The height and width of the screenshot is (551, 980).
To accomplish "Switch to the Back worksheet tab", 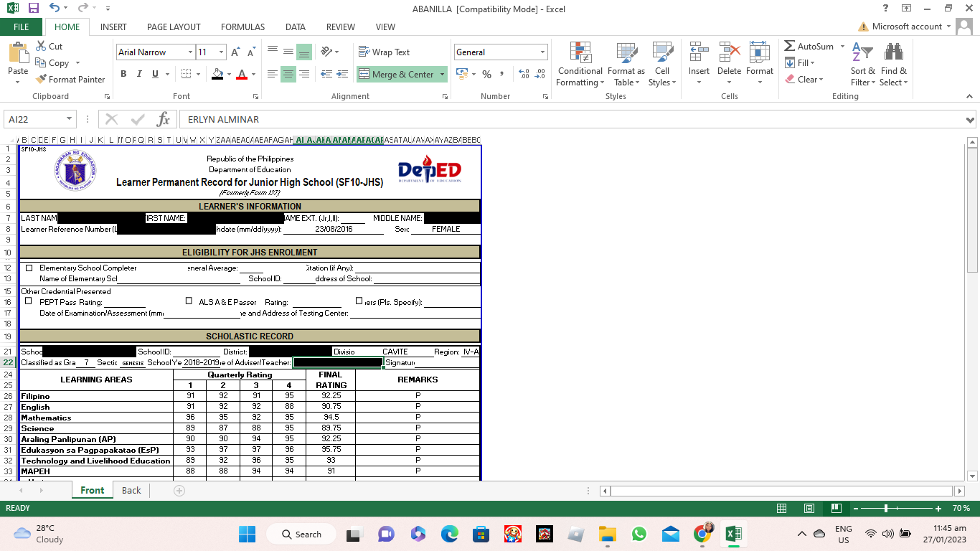I will (x=131, y=490).
